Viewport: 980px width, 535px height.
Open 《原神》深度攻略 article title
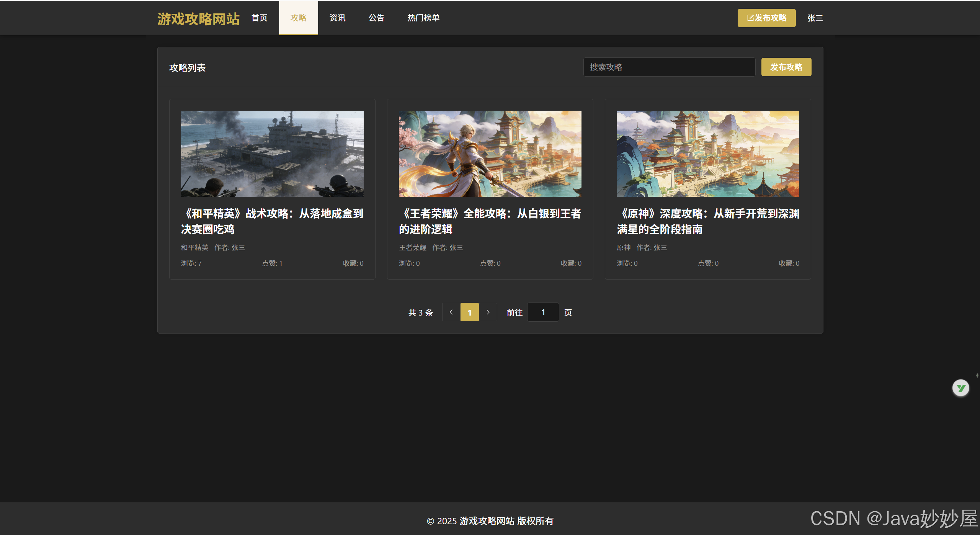point(708,221)
